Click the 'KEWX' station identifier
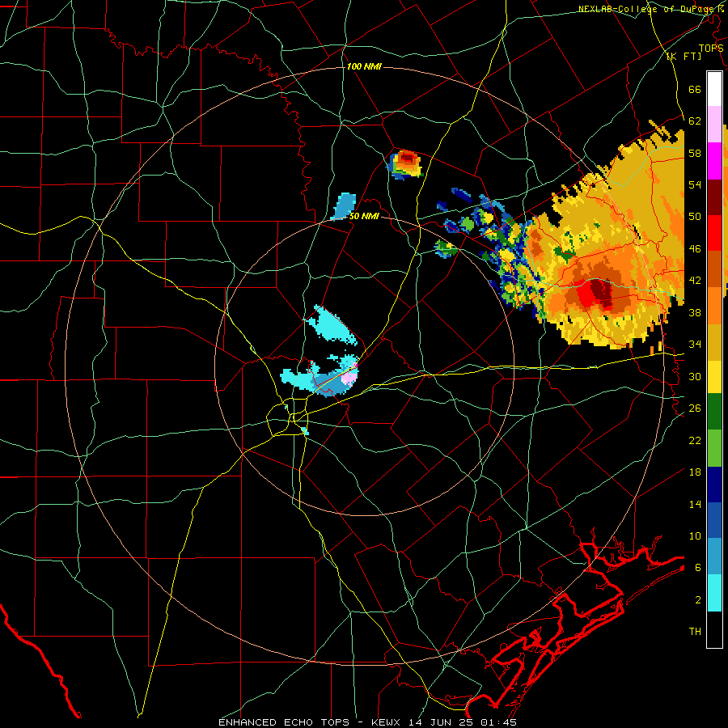The height and width of the screenshot is (728, 728). coord(387,722)
